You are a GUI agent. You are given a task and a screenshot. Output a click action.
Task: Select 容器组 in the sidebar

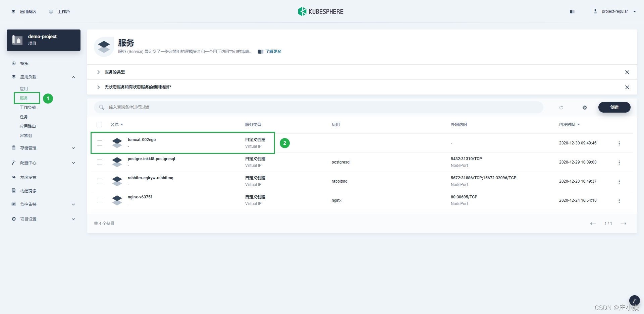(26, 135)
